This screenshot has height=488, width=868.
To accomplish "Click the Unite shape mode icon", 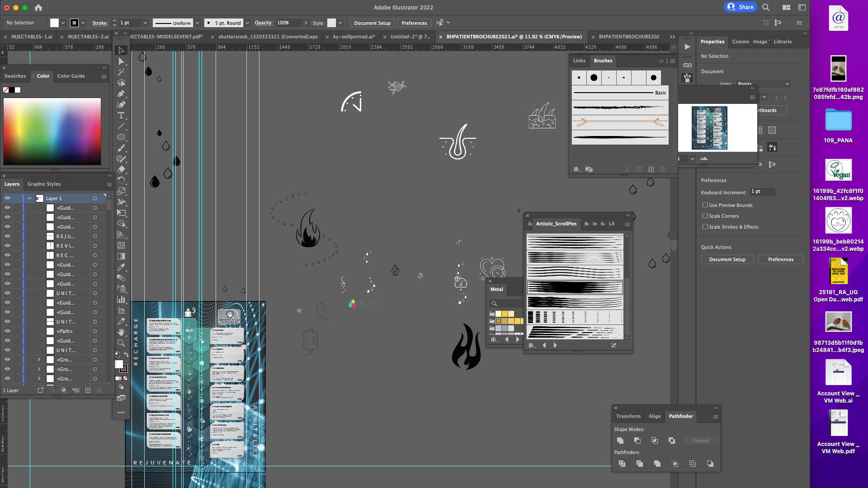I will coord(620,441).
